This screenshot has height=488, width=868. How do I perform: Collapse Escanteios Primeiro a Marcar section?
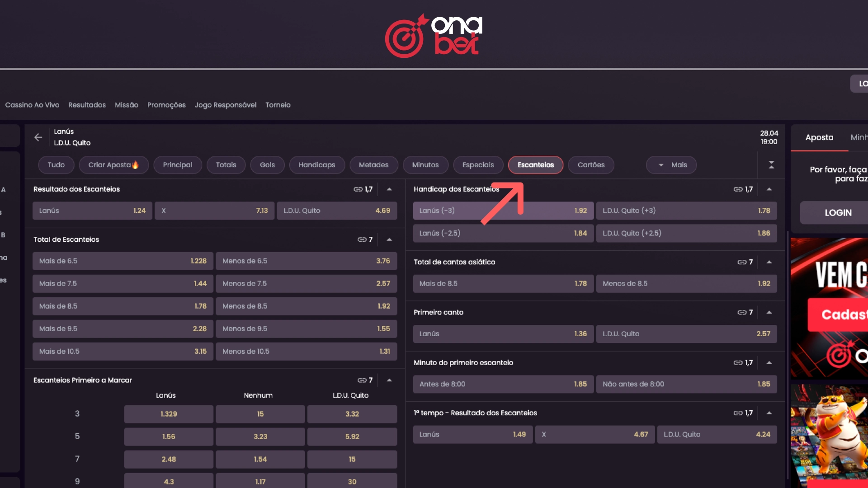pyautogui.click(x=389, y=380)
